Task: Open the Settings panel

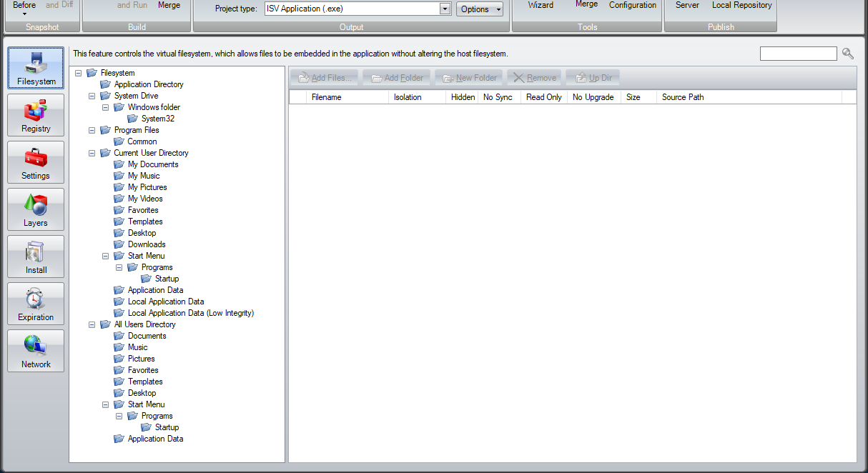Action: pyautogui.click(x=35, y=162)
